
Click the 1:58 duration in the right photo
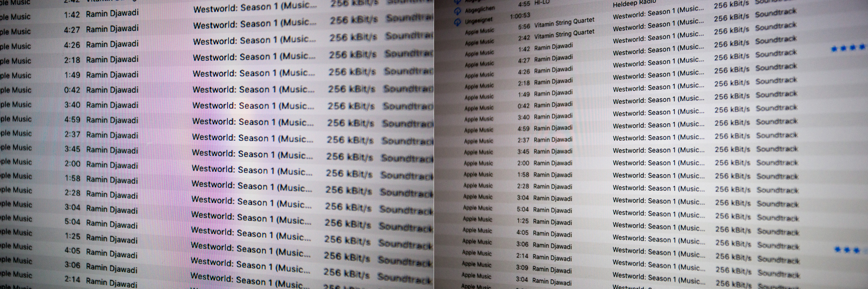[x=523, y=175]
